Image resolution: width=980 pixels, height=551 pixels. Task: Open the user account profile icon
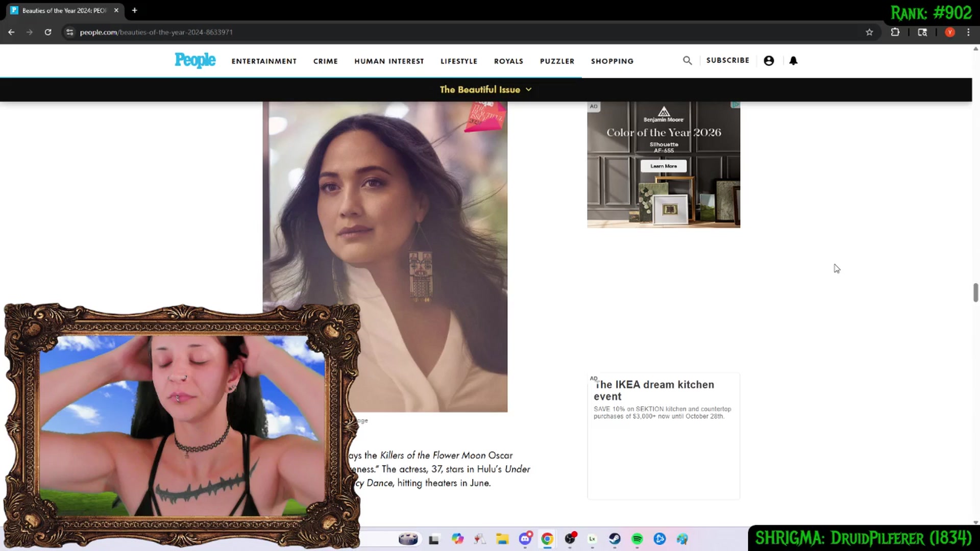pyautogui.click(x=769, y=61)
